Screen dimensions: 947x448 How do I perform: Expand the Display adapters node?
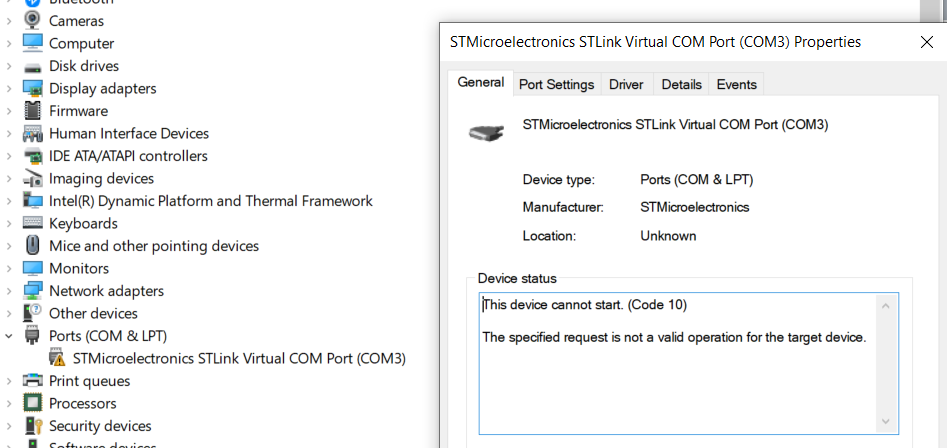8,88
